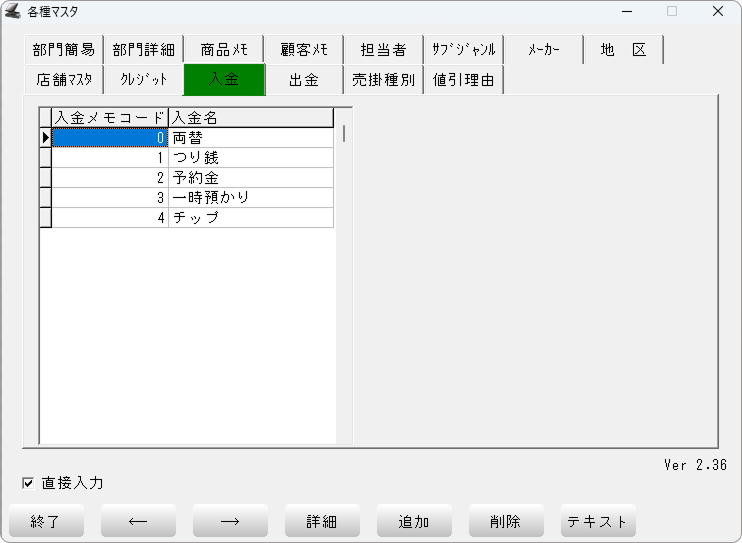Viewport: 742px width, 543px height.
Task: Open the 出金 tab
Action: 304,80
